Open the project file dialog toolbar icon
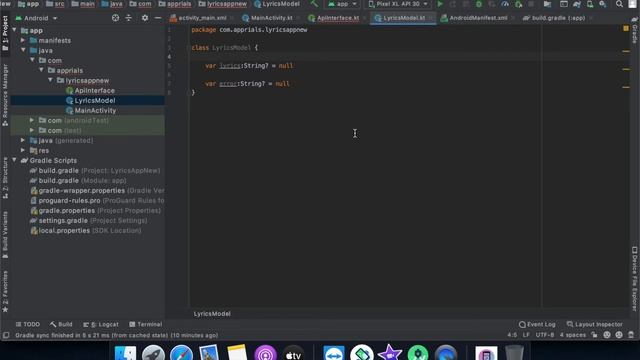 [547, 4]
